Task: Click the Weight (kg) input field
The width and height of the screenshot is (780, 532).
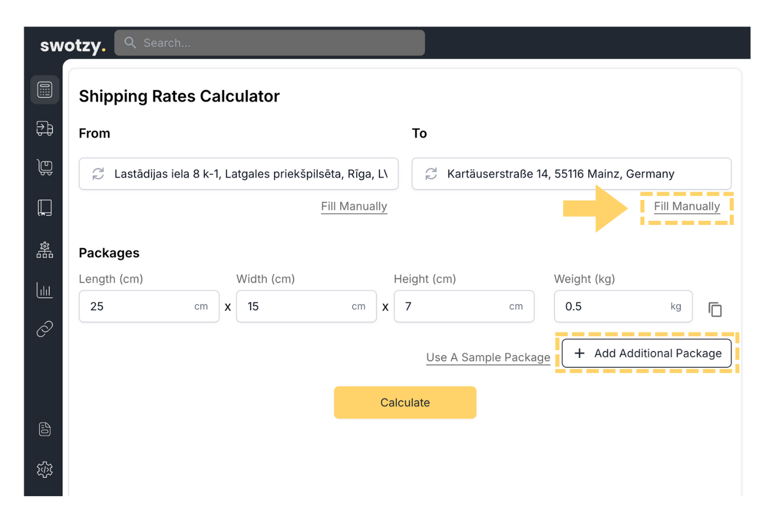Action: click(614, 307)
